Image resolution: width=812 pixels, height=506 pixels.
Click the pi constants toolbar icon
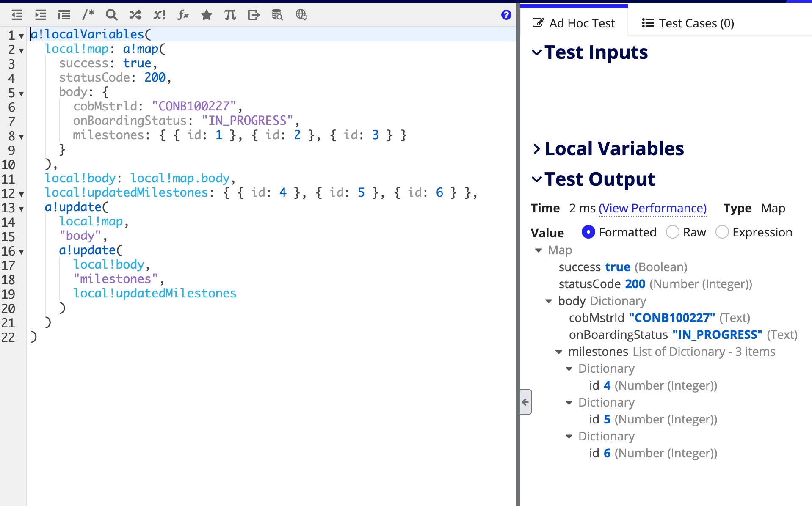(230, 15)
